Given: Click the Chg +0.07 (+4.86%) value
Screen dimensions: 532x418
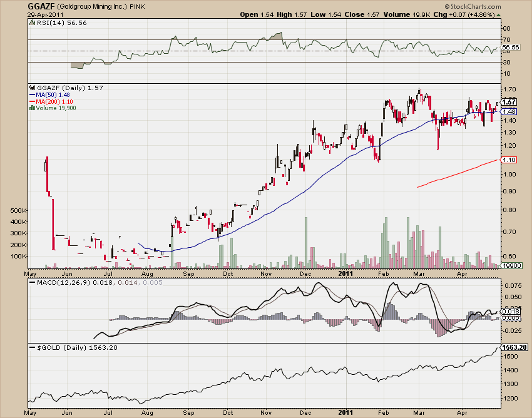Looking at the screenshot, I should 464,14.
